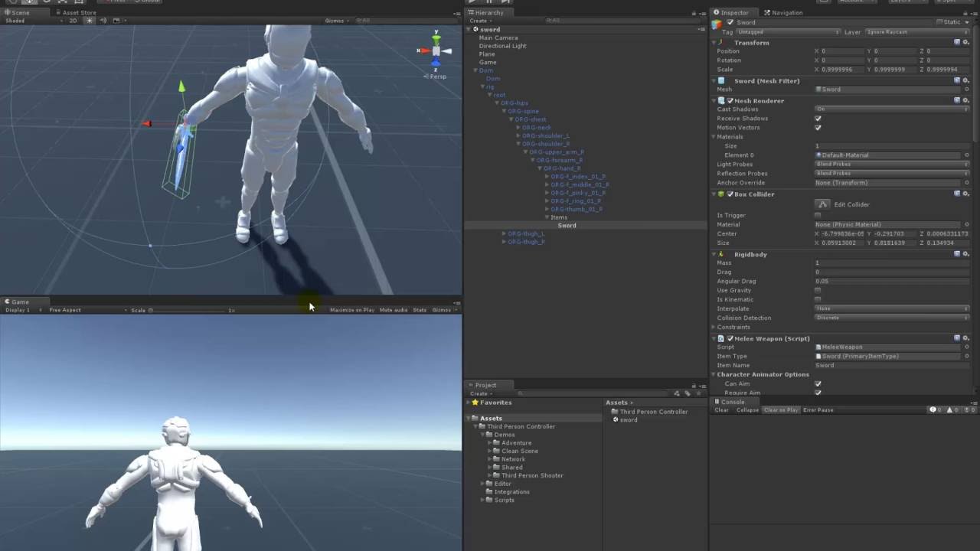980x551 pixels.
Task: Open the Collision Detection dropdown
Action: [892, 318]
